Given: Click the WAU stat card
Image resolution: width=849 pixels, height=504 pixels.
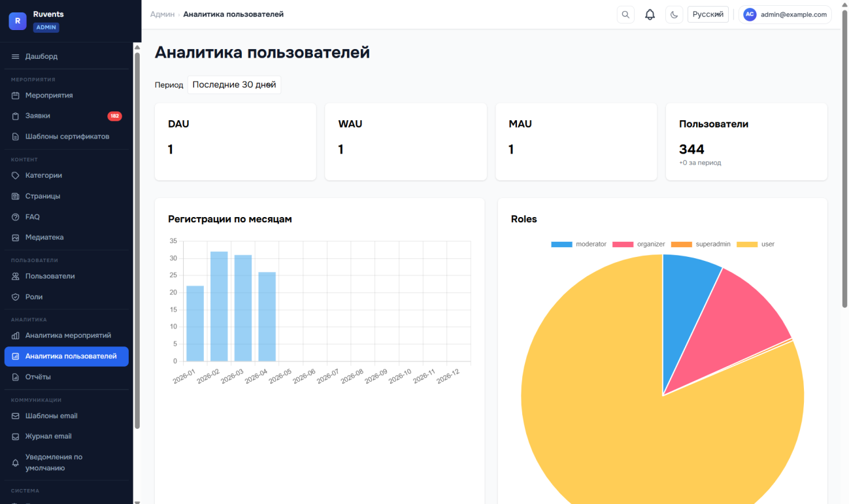Looking at the screenshot, I should [x=406, y=141].
